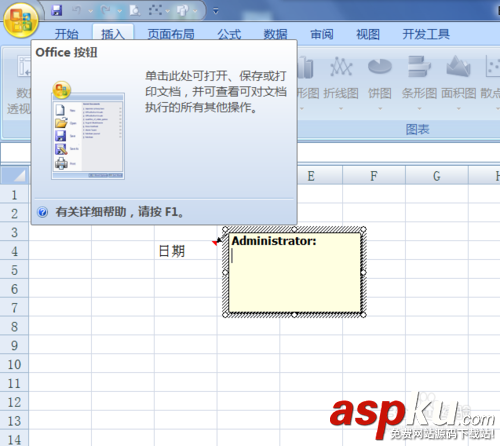The image size is (500, 446).
Task: Select the 视图 tab
Action: click(x=368, y=34)
